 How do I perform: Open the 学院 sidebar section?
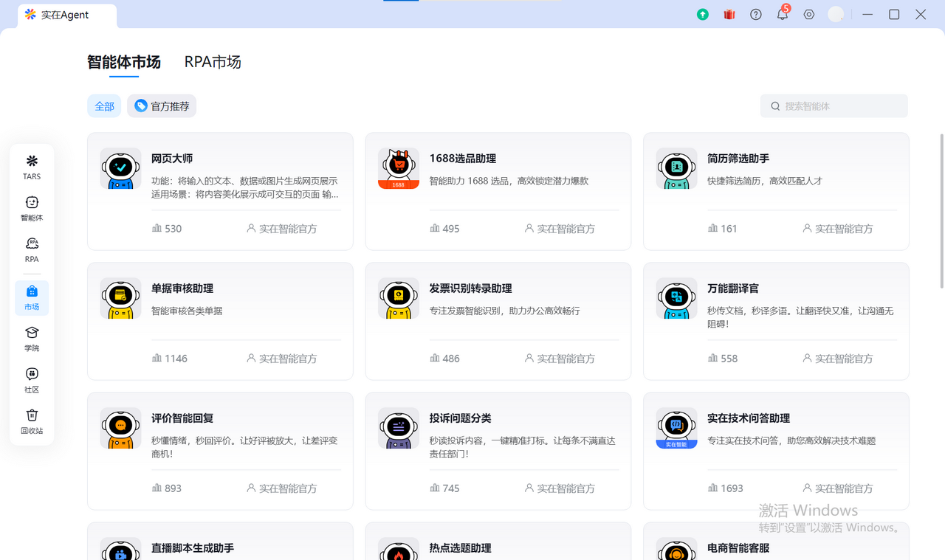click(32, 339)
